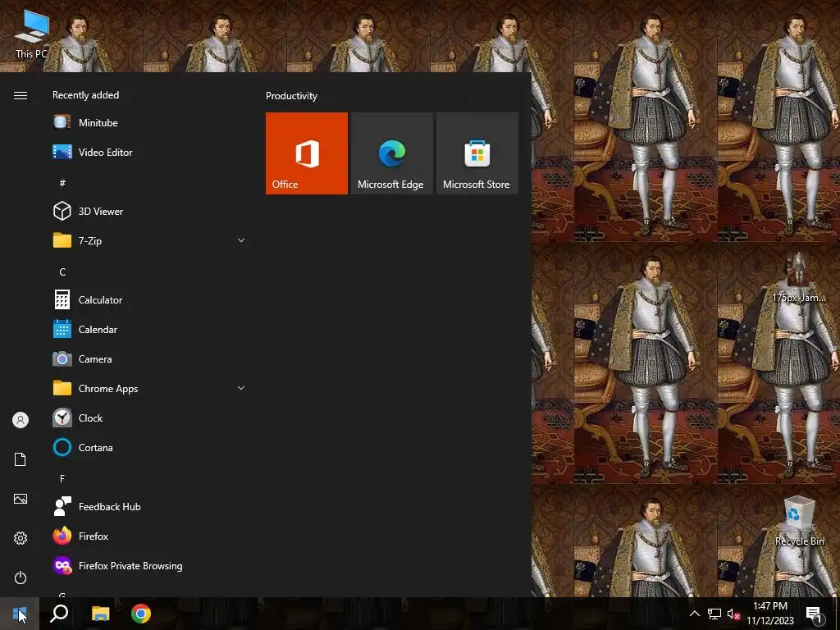Viewport: 840px width, 630px height.
Task: Click the 'F' letter header
Action: click(x=62, y=478)
